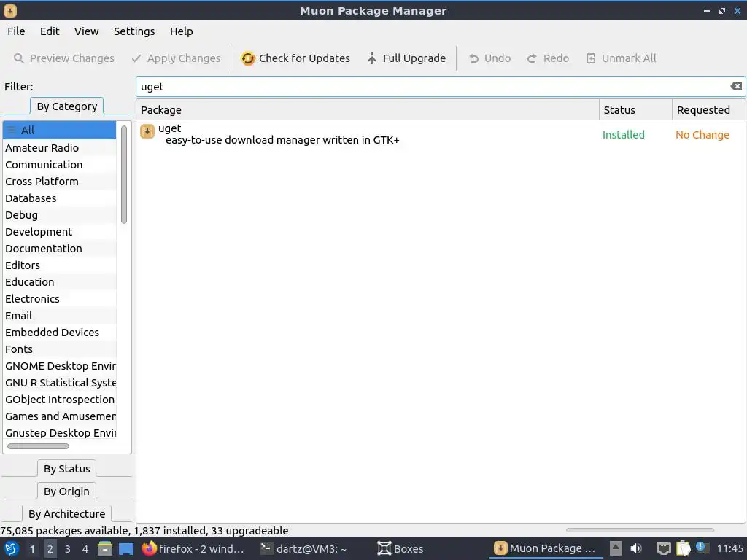Open the View menu
This screenshot has width=747, height=560.
86,31
